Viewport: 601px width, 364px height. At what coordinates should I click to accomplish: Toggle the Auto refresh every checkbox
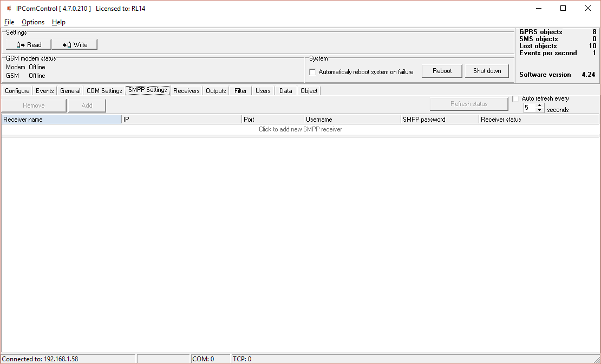point(515,98)
